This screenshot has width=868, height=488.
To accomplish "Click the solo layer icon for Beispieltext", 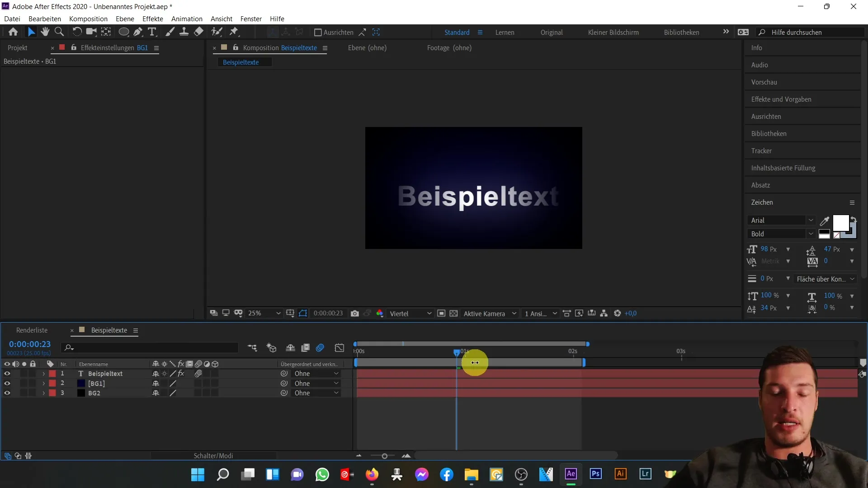I will 23,373.
